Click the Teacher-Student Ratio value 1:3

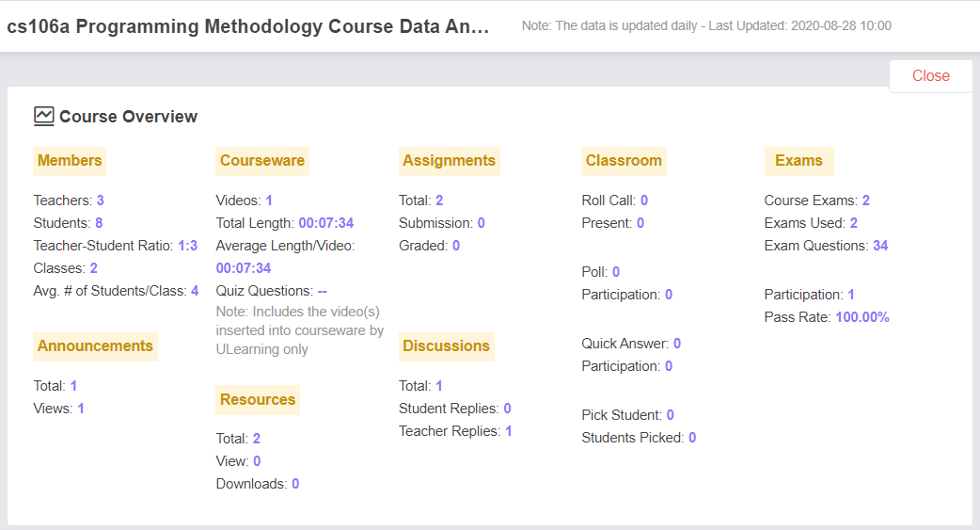coord(187,246)
